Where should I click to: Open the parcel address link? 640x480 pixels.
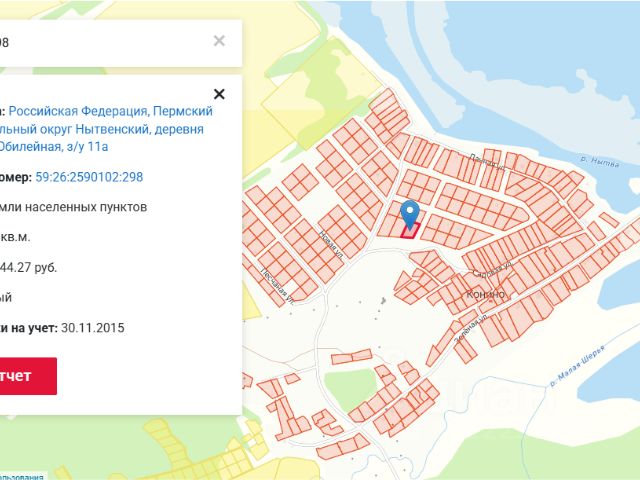(105, 129)
